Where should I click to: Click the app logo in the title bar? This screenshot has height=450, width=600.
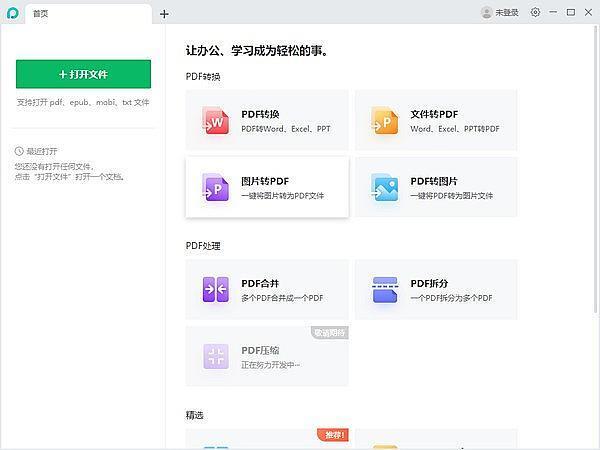(x=11, y=13)
